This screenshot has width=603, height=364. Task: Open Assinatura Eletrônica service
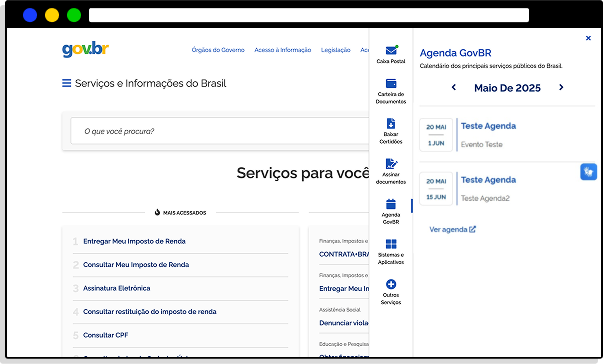(117, 288)
